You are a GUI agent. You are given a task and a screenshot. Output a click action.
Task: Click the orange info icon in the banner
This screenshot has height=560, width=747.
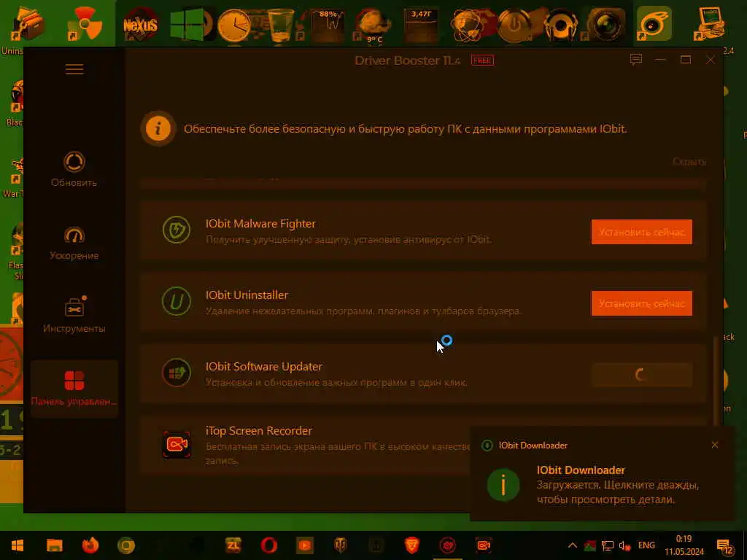(x=158, y=128)
